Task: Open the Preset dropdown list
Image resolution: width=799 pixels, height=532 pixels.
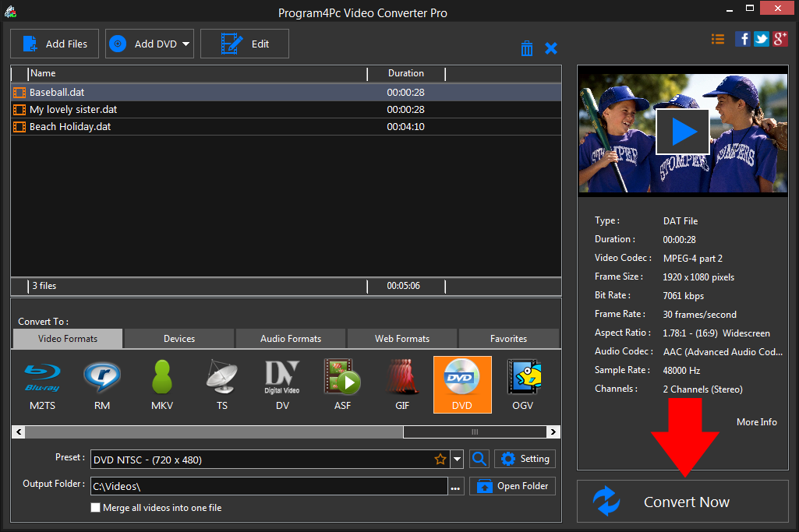Action: pyautogui.click(x=458, y=460)
